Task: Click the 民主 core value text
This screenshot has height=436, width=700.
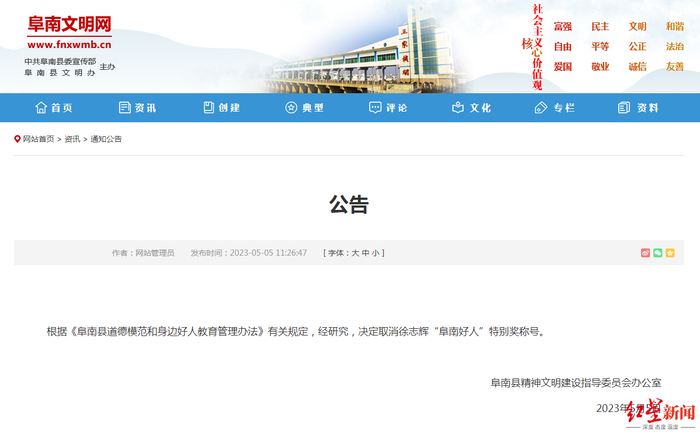Action: [x=600, y=27]
